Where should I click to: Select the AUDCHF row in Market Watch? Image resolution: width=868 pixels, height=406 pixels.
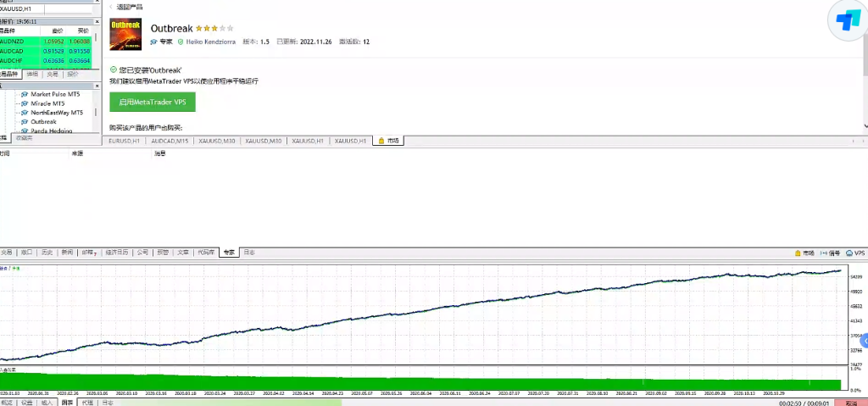46,60
